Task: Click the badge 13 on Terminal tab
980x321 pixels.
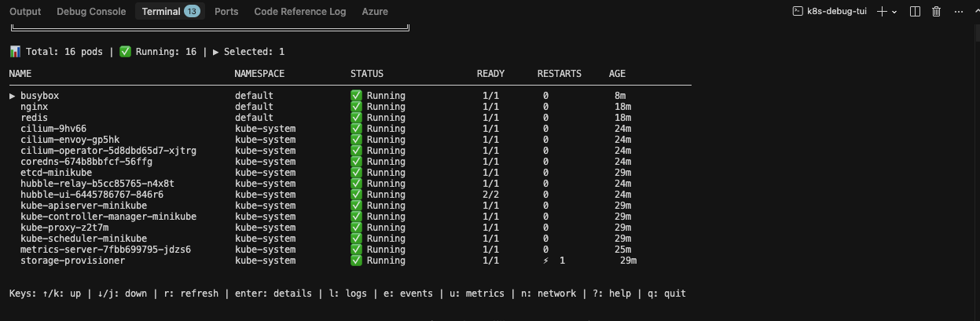Action: pos(192,12)
